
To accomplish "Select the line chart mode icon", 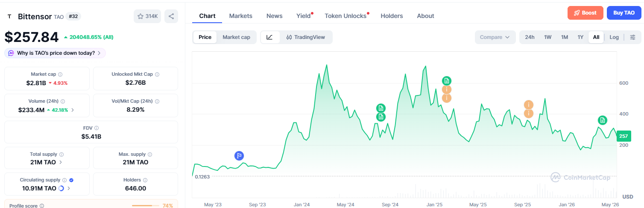I will pos(269,37).
